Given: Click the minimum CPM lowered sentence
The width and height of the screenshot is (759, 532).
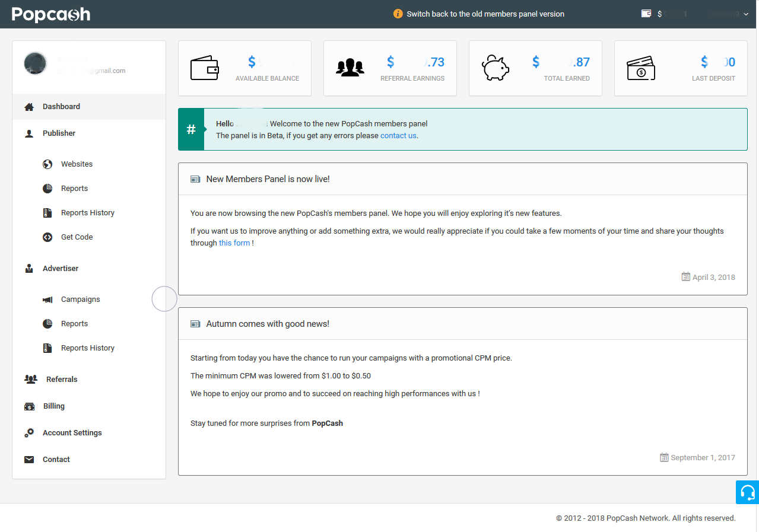Looking at the screenshot, I should 281,376.
